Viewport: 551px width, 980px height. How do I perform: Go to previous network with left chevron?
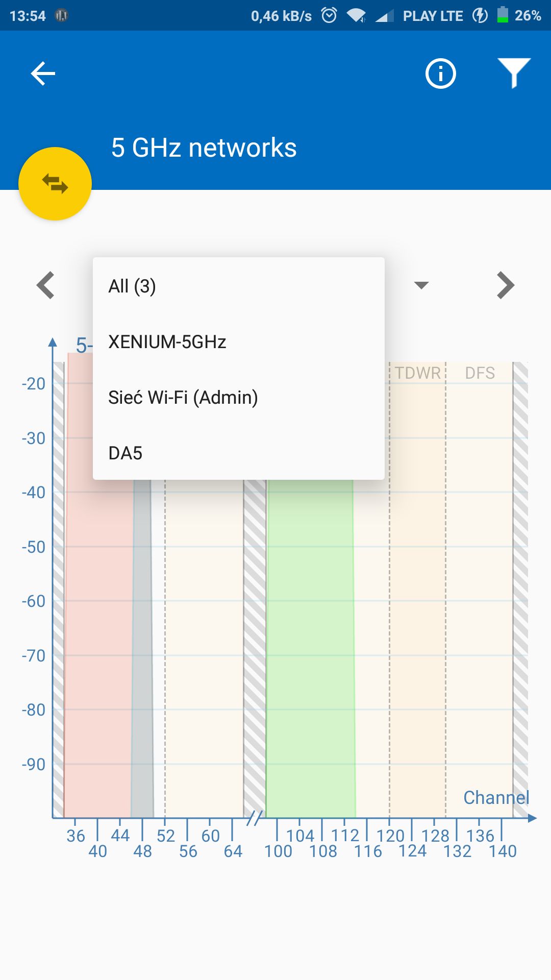click(46, 285)
